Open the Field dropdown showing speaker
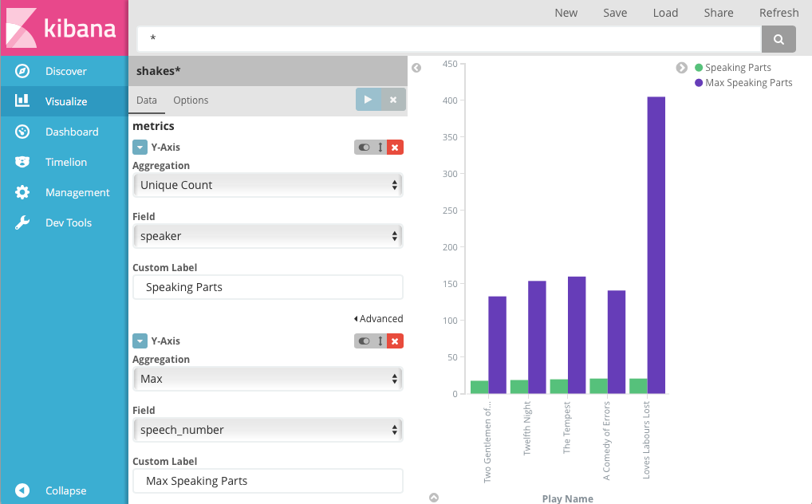Image resolution: width=812 pixels, height=504 pixels. pos(267,235)
